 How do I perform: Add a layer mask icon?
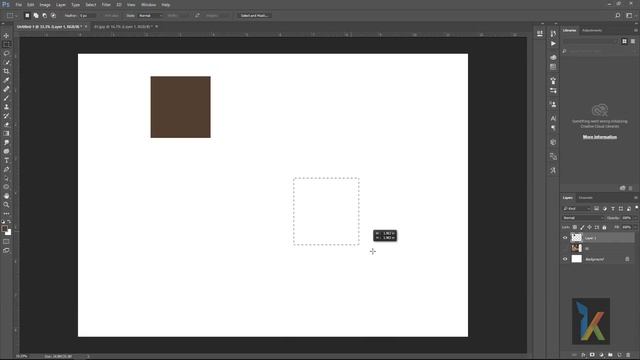pos(592,355)
